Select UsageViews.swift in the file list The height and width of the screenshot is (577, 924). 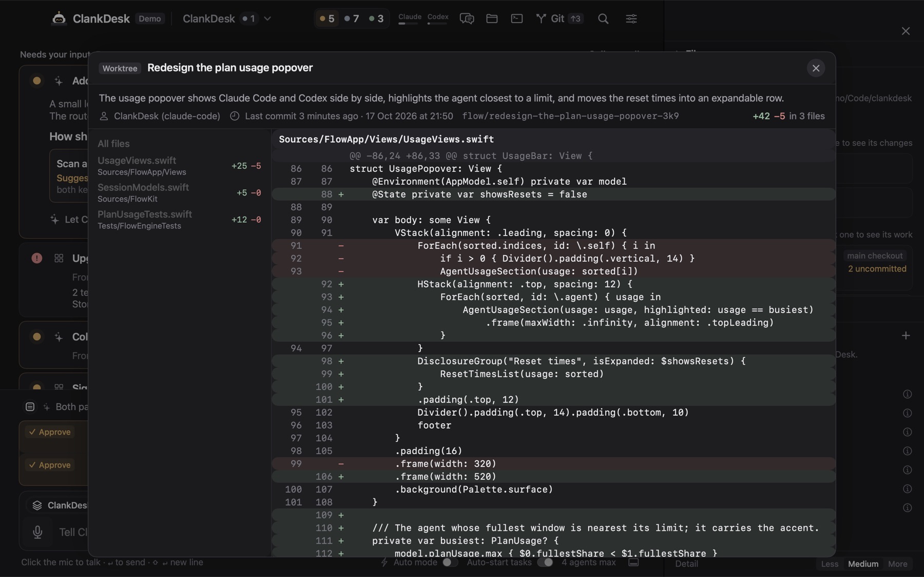179,166
